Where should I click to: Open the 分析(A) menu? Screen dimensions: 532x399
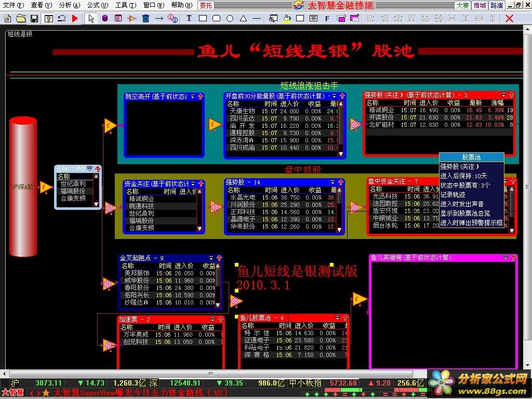click(x=69, y=5)
